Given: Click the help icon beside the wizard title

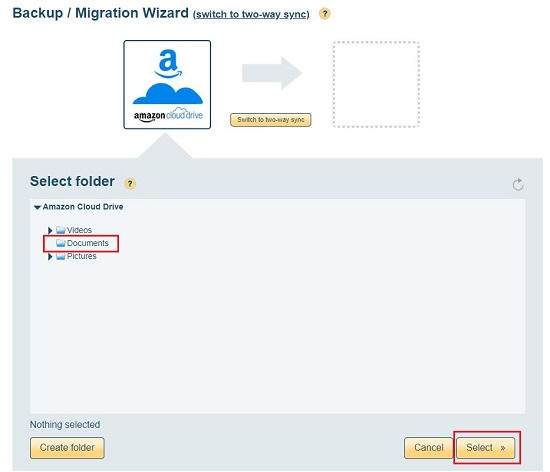Looking at the screenshot, I should coord(324,14).
